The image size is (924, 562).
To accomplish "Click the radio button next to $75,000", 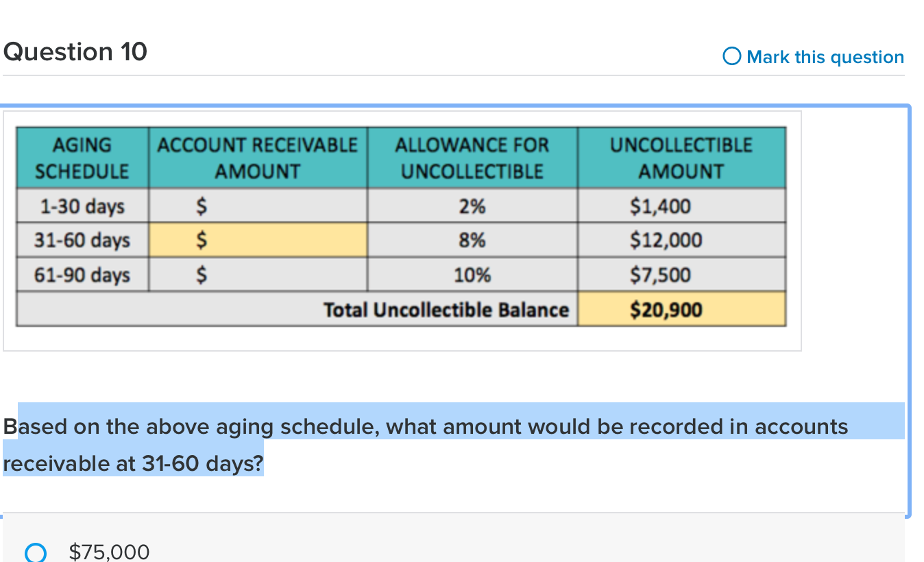I will pos(36,552).
